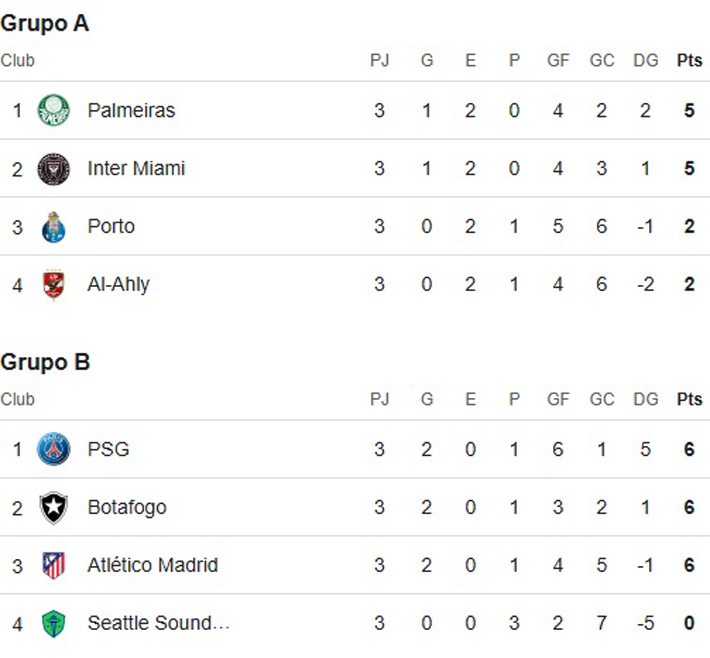Open the Botafogo team name link
Image resolution: width=710 pixels, height=658 pixels.
coord(127,507)
